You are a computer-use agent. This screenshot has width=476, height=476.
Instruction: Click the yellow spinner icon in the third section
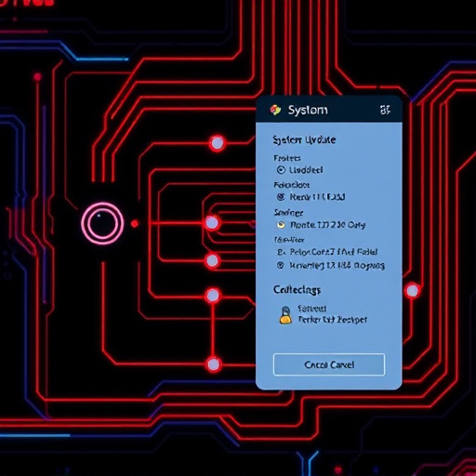pyautogui.click(x=281, y=225)
